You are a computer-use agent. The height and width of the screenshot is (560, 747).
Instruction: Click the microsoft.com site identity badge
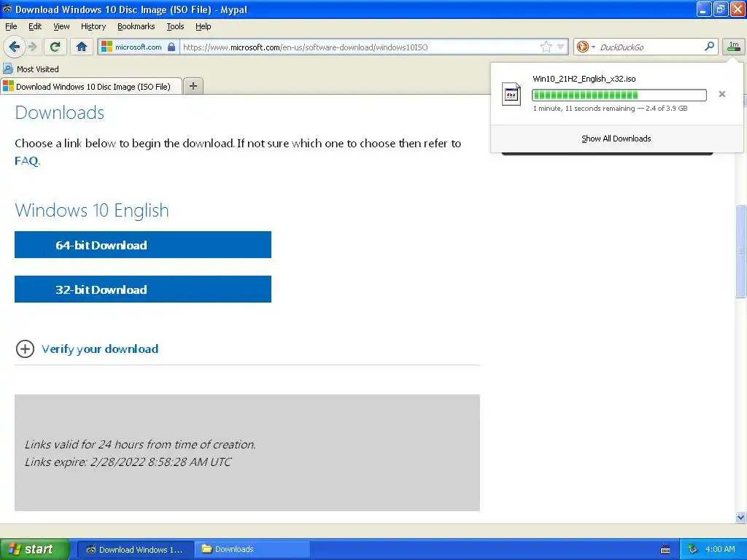click(138, 47)
